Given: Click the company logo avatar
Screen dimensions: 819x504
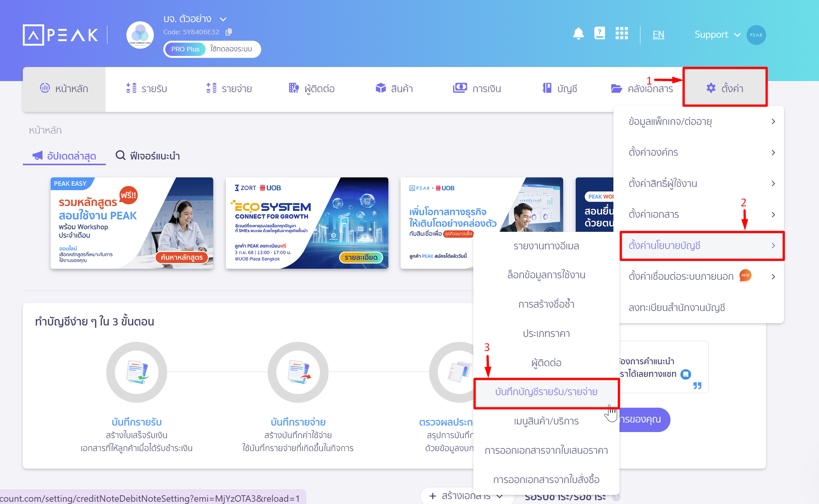Looking at the screenshot, I should [x=140, y=35].
